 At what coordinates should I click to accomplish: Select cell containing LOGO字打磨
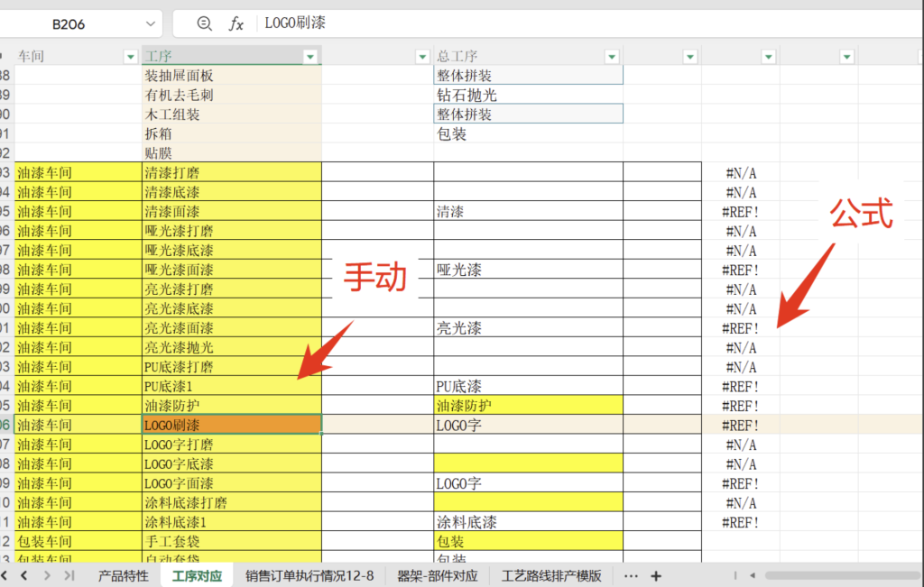232,445
